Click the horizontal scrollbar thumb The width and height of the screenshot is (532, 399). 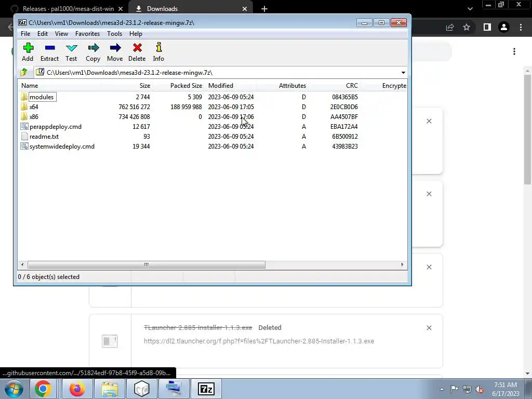pyautogui.click(x=146, y=264)
